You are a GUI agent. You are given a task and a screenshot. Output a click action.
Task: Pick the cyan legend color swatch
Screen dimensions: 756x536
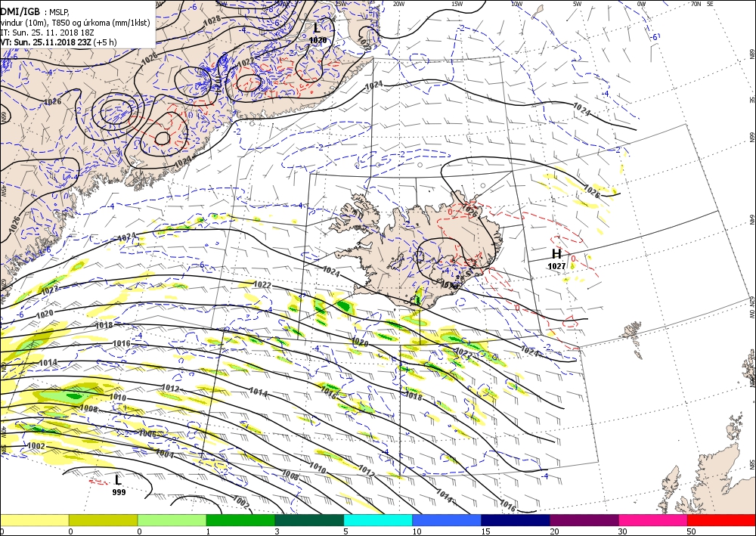(378, 520)
